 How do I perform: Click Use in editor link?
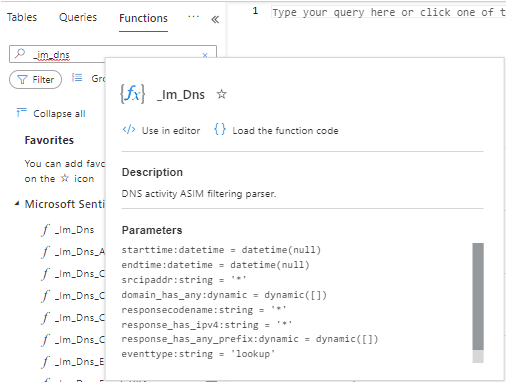click(x=171, y=131)
